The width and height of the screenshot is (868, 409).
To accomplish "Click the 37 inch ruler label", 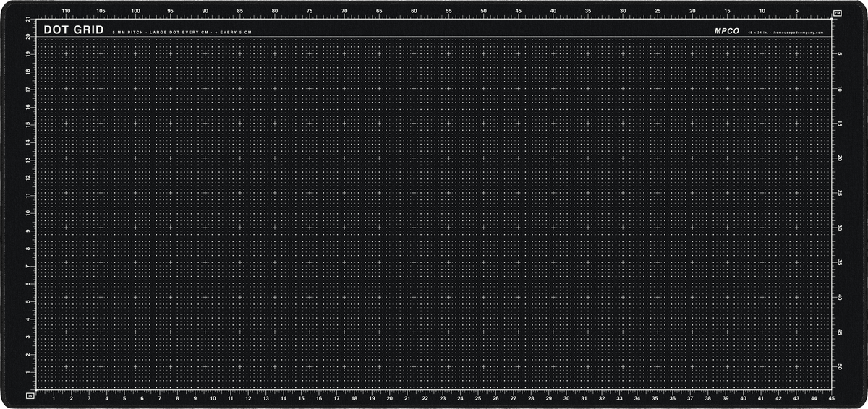I will [690, 398].
